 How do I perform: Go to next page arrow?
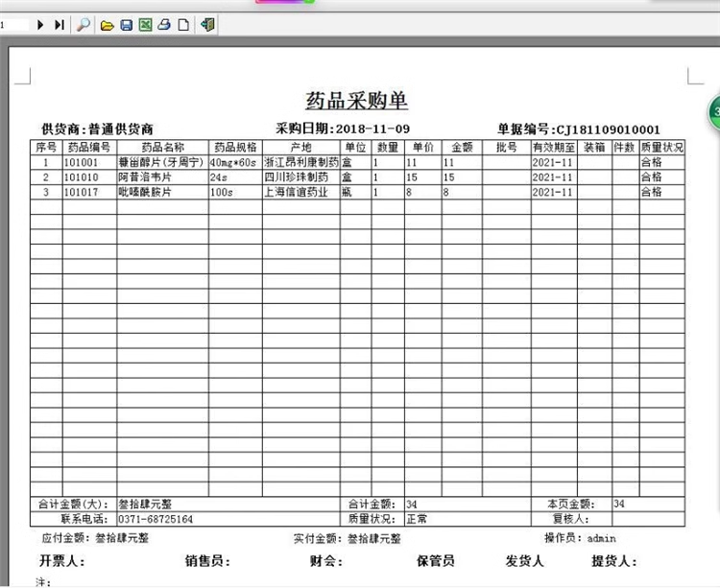coord(40,25)
